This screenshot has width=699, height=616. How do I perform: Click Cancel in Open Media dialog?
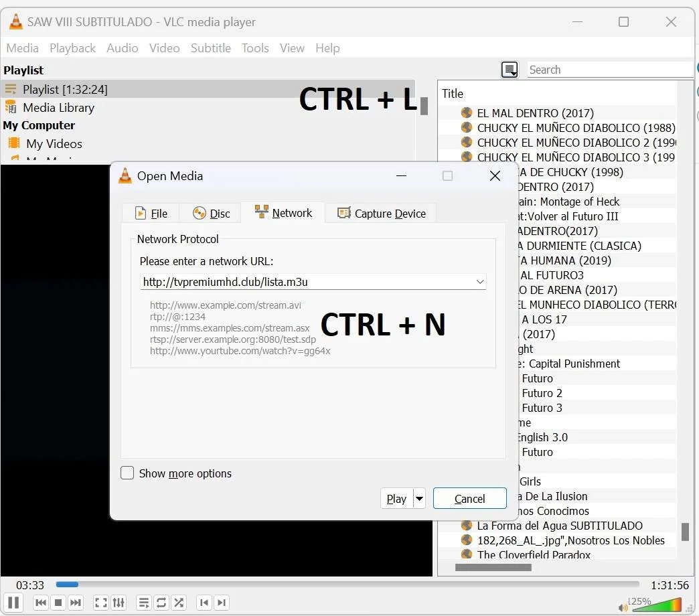(470, 498)
